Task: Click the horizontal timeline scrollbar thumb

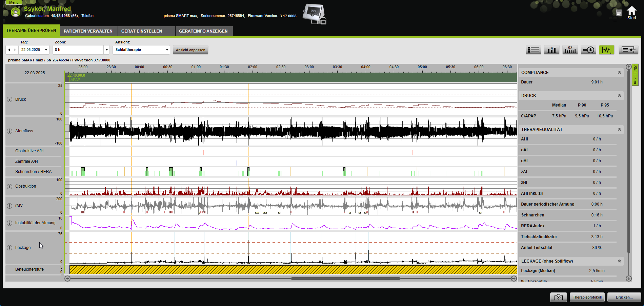Action: pos(346,279)
